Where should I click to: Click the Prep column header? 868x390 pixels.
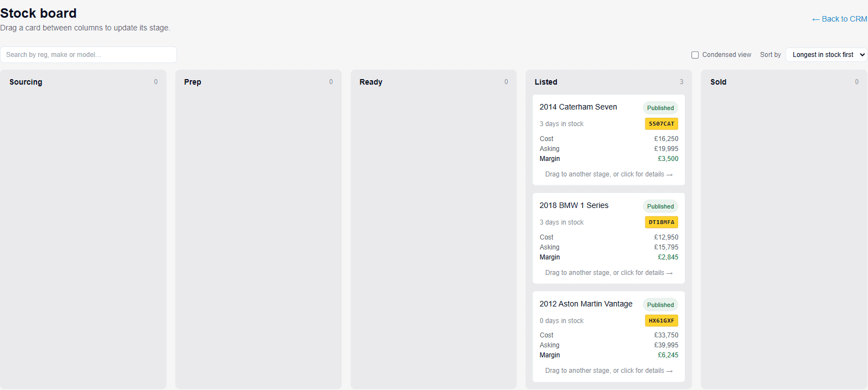[193, 82]
